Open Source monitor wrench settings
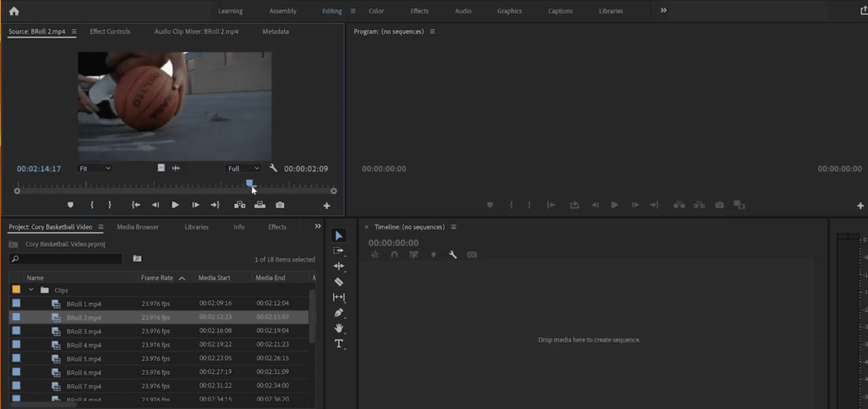The width and height of the screenshot is (868, 409). click(x=273, y=168)
